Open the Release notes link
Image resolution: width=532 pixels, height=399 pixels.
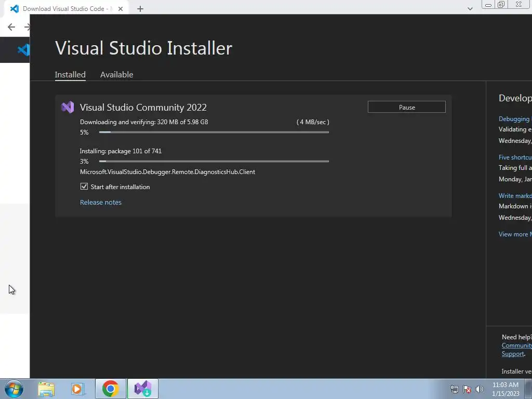pos(101,202)
